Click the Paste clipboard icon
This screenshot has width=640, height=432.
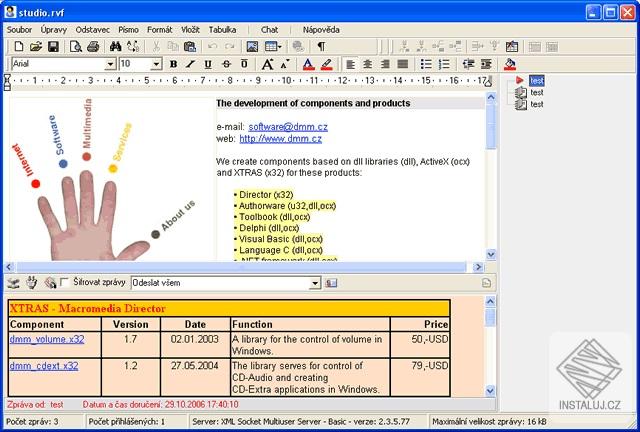[x=190, y=47]
